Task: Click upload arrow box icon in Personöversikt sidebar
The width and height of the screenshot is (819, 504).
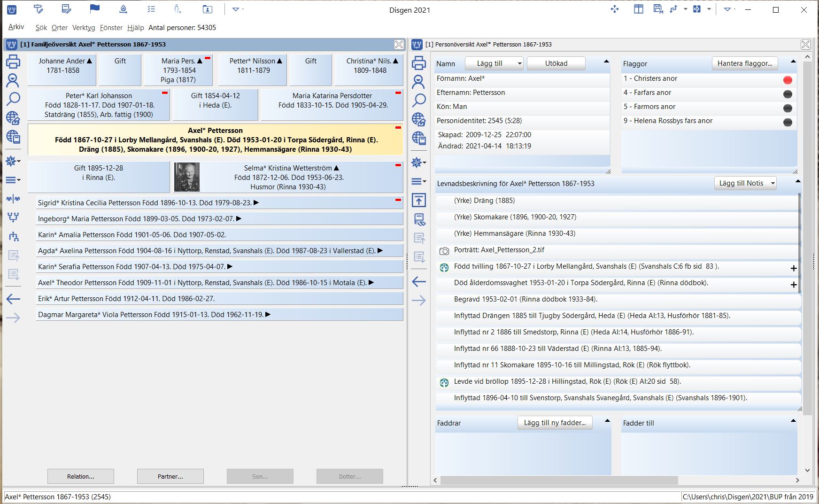Action: pos(418,200)
